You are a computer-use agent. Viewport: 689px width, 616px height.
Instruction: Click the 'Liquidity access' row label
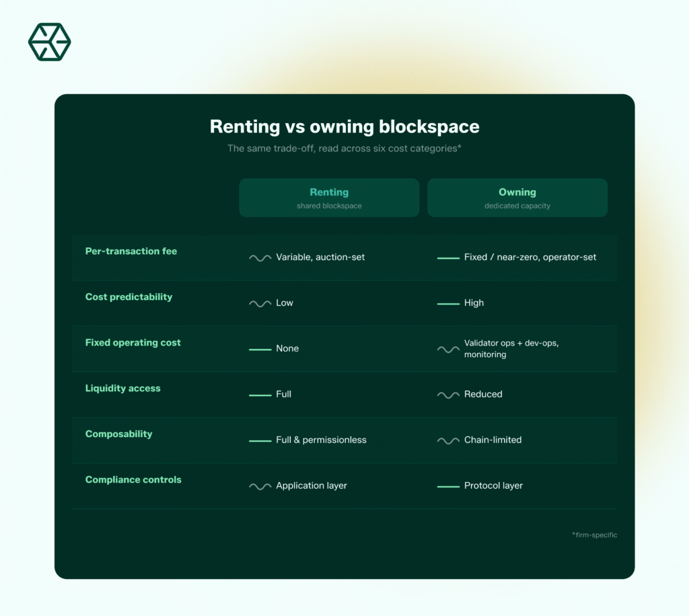pyautogui.click(x=122, y=388)
